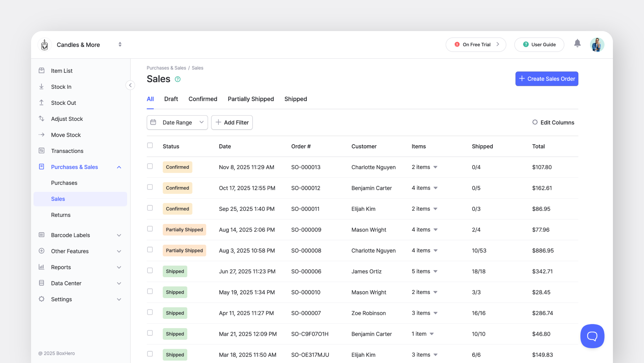644x363 pixels.
Task: Open the notification bell
Action: 577,43
